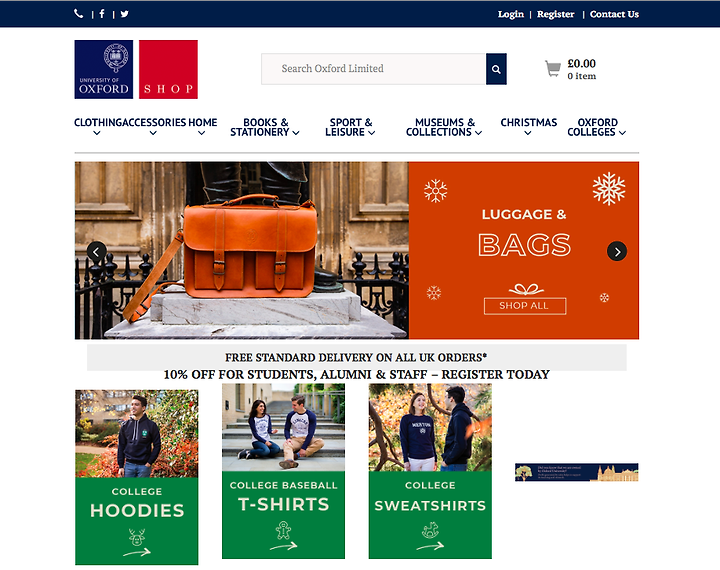Click the phone icon in top bar
This screenshot has width=720, height=570.
79,14
